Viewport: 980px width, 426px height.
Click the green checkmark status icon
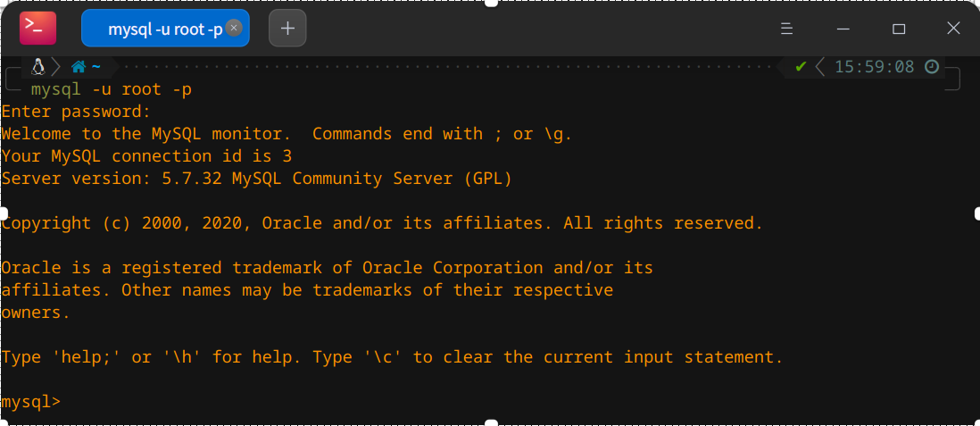coord(801,66)
